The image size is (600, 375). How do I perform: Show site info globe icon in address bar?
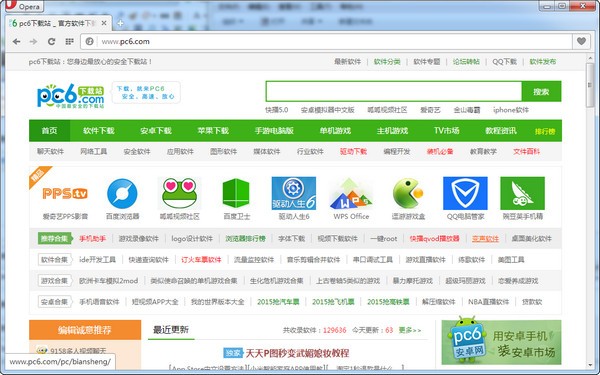[x=90, y=41]
